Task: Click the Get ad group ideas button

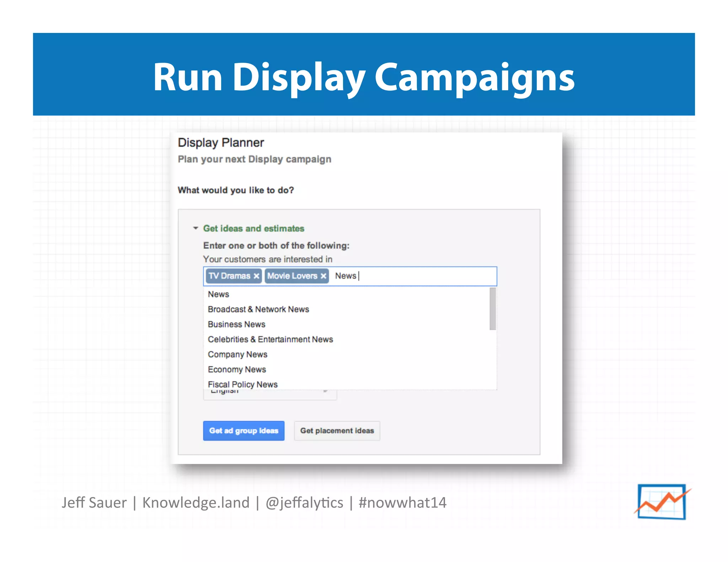Action: pyautogui.click(x=243, y=431)
